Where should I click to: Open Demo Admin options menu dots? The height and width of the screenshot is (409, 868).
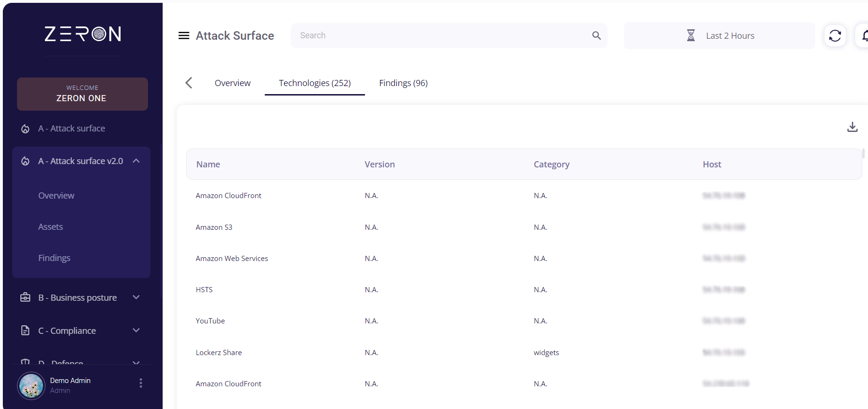(x=141, y=383)
